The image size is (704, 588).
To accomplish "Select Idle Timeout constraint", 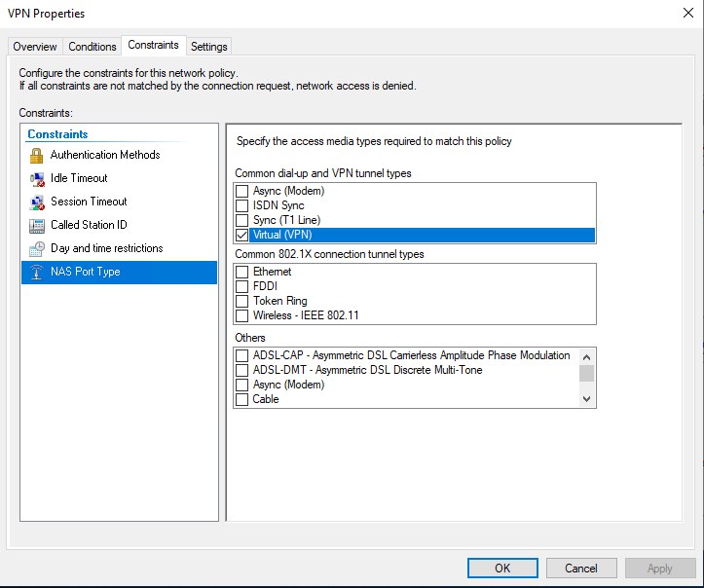I will coord(119,178).
